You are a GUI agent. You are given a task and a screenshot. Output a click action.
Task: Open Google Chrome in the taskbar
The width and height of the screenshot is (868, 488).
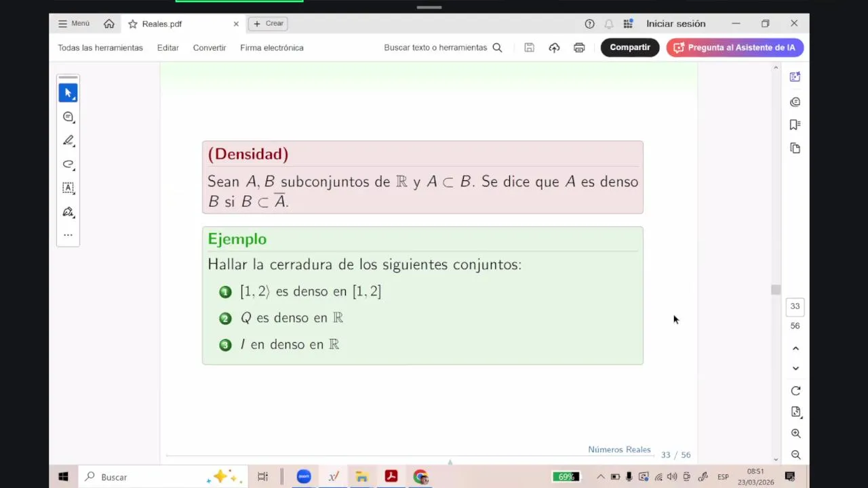pos(420,477)
